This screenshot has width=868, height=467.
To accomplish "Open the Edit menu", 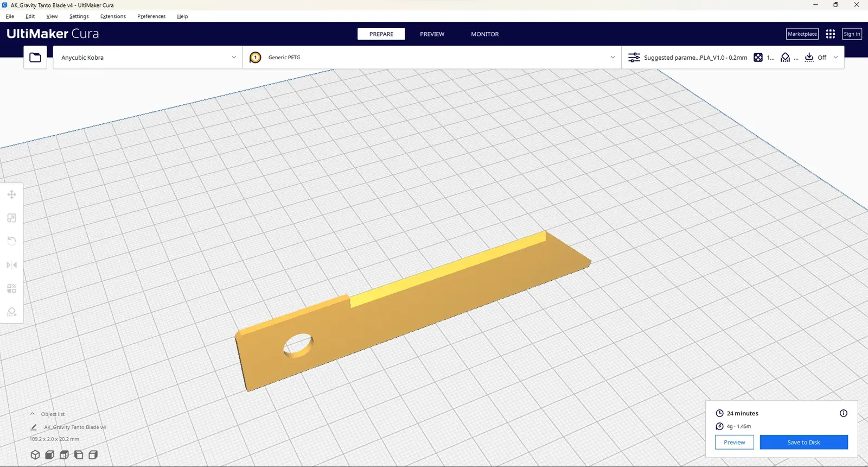I will [30, 16].
